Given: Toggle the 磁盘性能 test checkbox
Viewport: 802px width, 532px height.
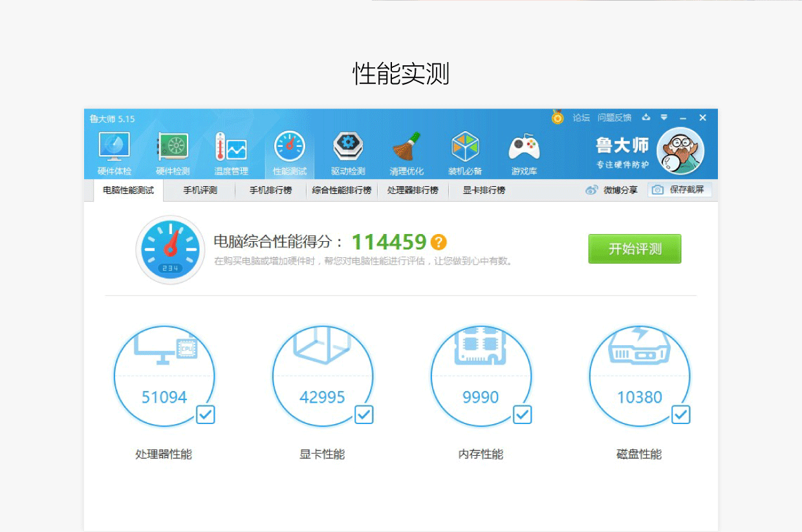Looking at the screenshot, I should coord(681,414).
